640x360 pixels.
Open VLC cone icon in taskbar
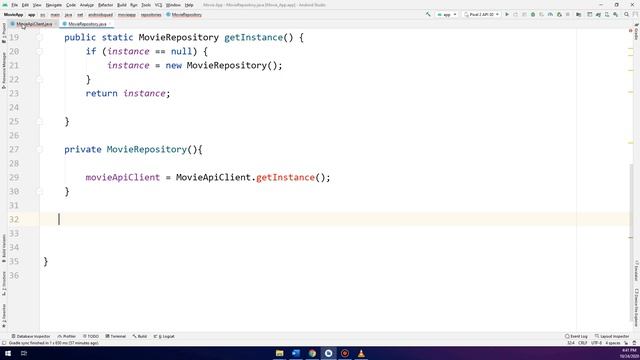[x=361, y=353]
